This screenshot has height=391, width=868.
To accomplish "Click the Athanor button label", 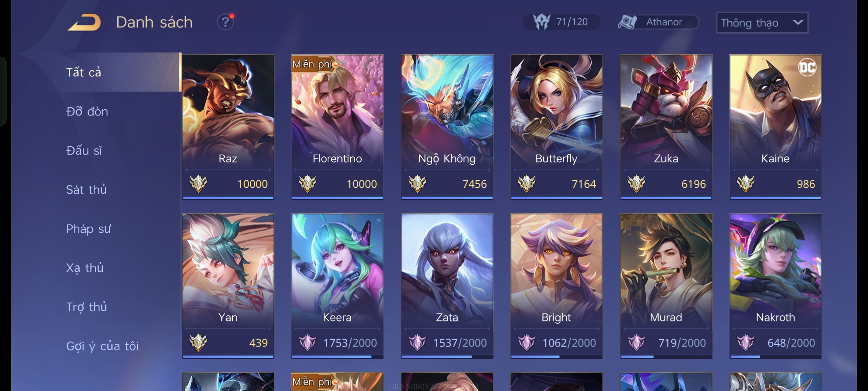I will point(664,22).
